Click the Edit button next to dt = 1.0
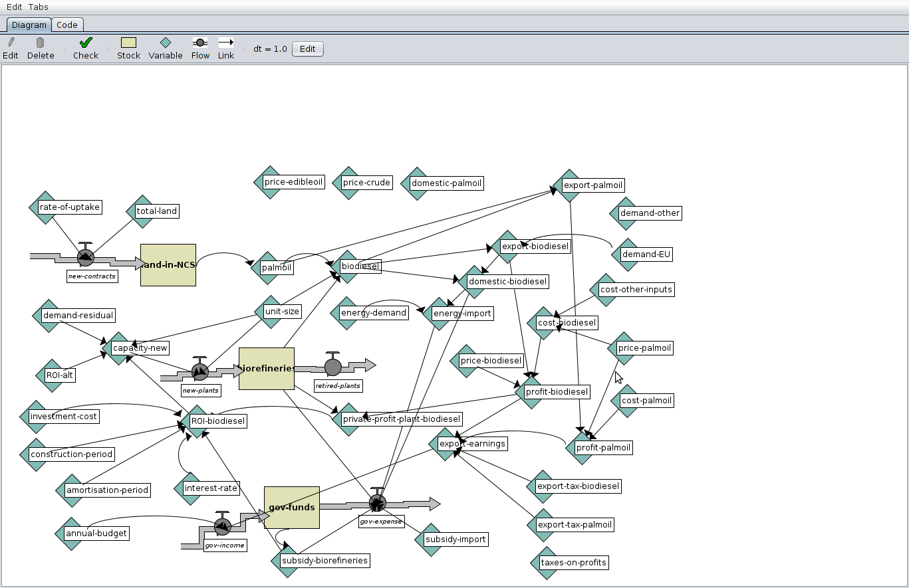Image resolution: width=909 pixels, height=588 pixels. [x=307, y=48]
